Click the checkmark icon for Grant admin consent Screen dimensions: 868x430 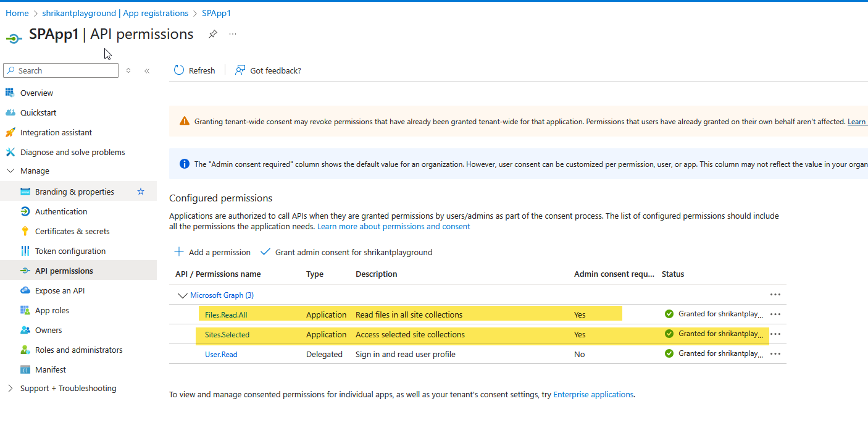tap(265, 252)
